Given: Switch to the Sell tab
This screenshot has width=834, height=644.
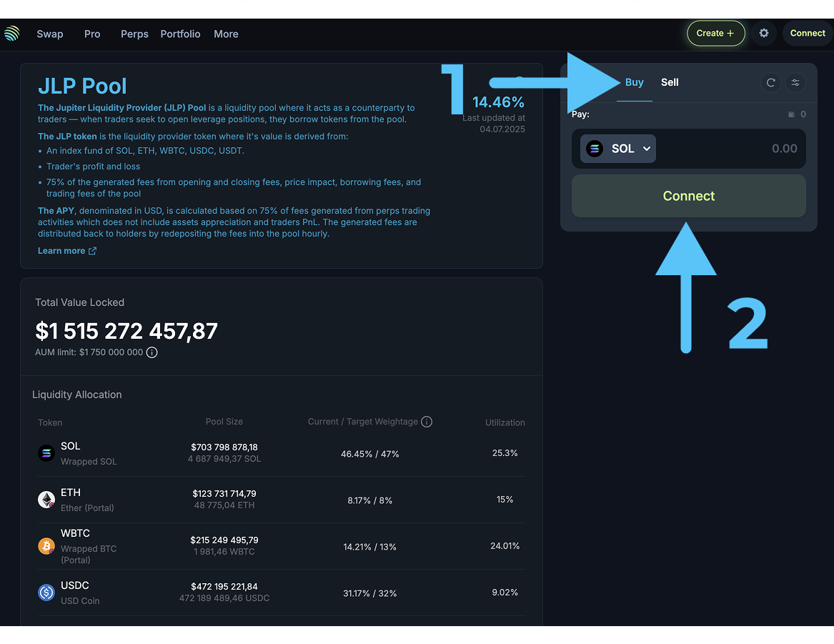Looking at the screenshot, I should (x=670, y=82).
